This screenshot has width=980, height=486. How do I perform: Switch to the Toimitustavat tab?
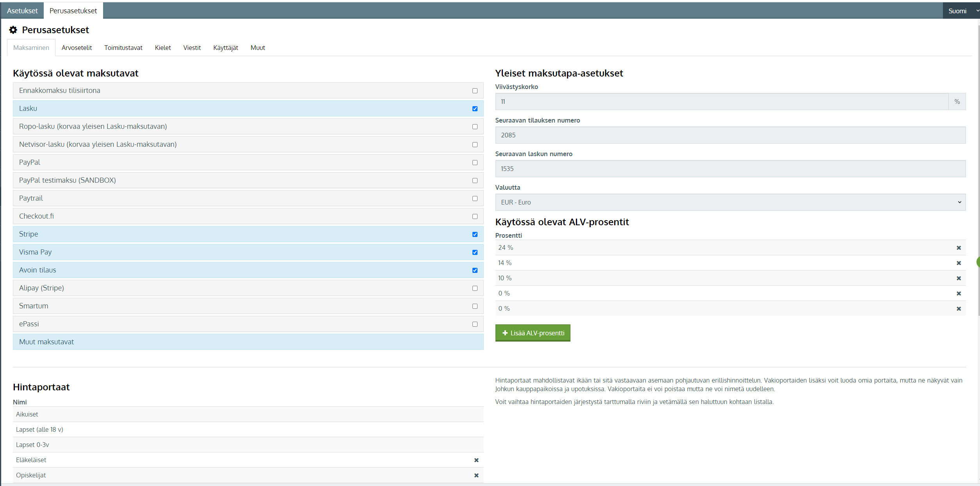(123, 48)
